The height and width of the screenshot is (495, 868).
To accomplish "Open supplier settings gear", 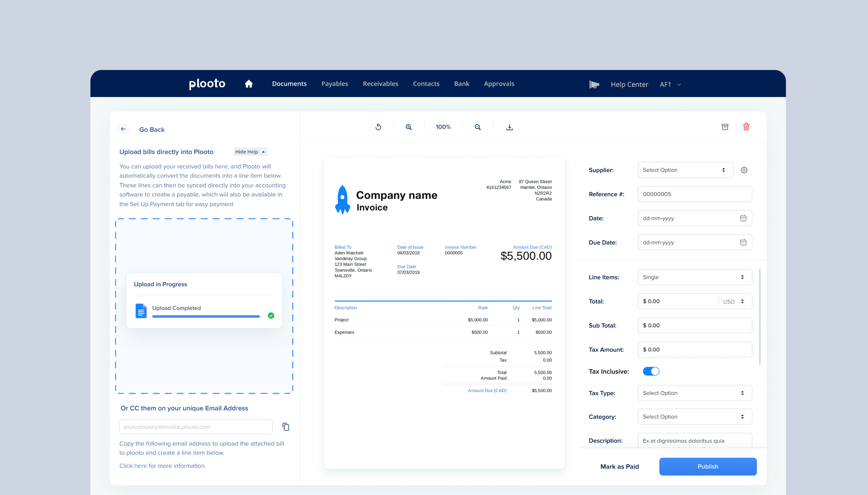I will tap(744, 170).
